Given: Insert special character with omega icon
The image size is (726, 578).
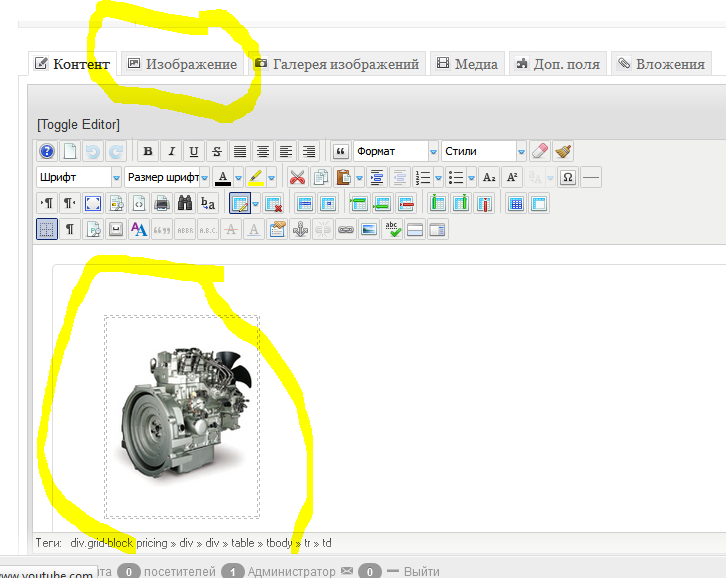Looking at the screenshot, I should click(568, 177).
